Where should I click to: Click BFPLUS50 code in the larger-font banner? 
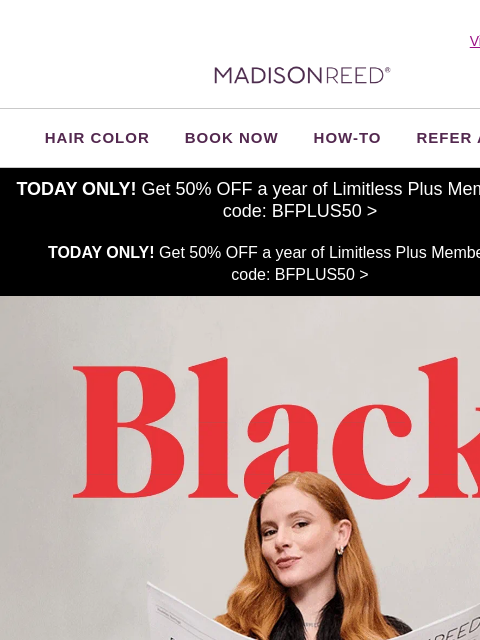(317, 211)
